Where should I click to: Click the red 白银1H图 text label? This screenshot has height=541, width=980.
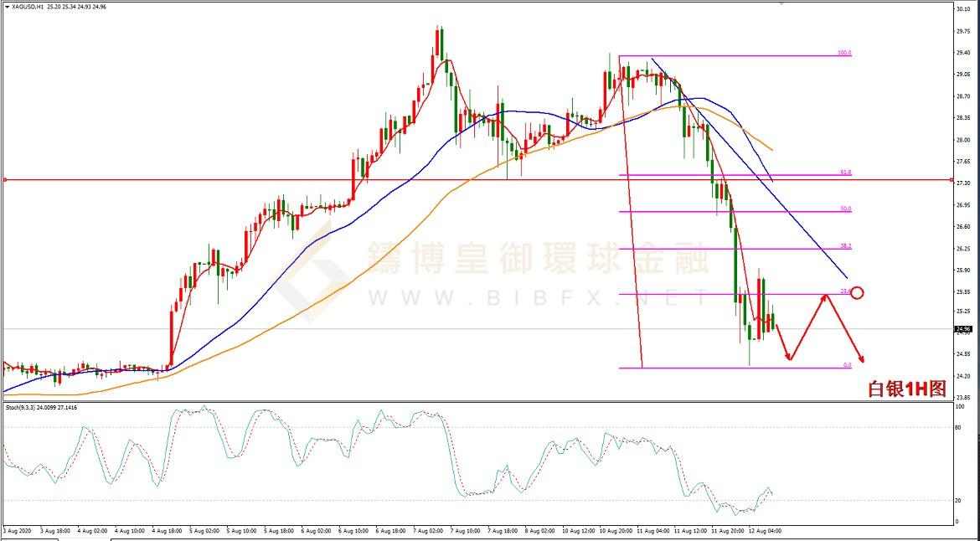(x=906, y=389)
